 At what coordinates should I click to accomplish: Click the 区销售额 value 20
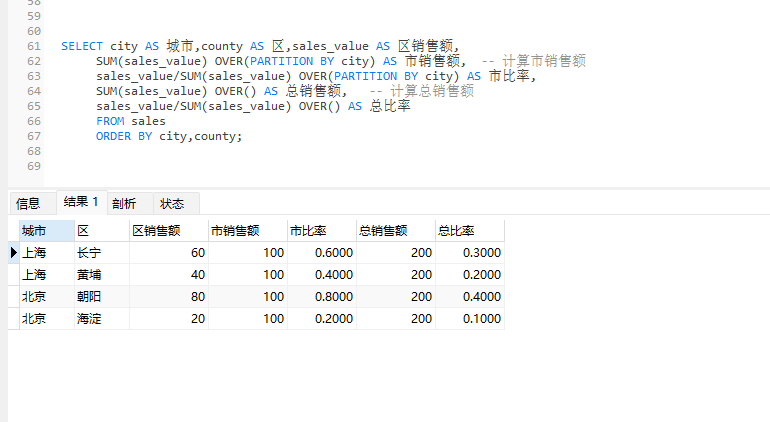(169, 318)
